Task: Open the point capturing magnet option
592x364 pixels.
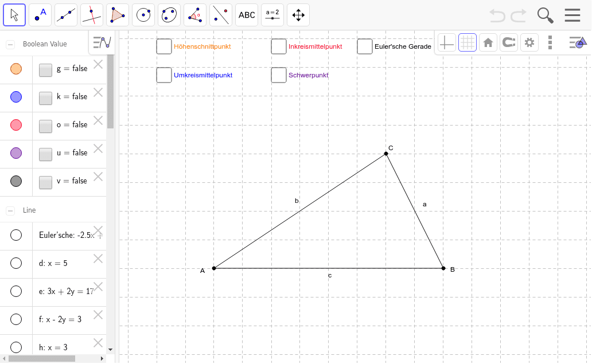Action: coord(509,42)
